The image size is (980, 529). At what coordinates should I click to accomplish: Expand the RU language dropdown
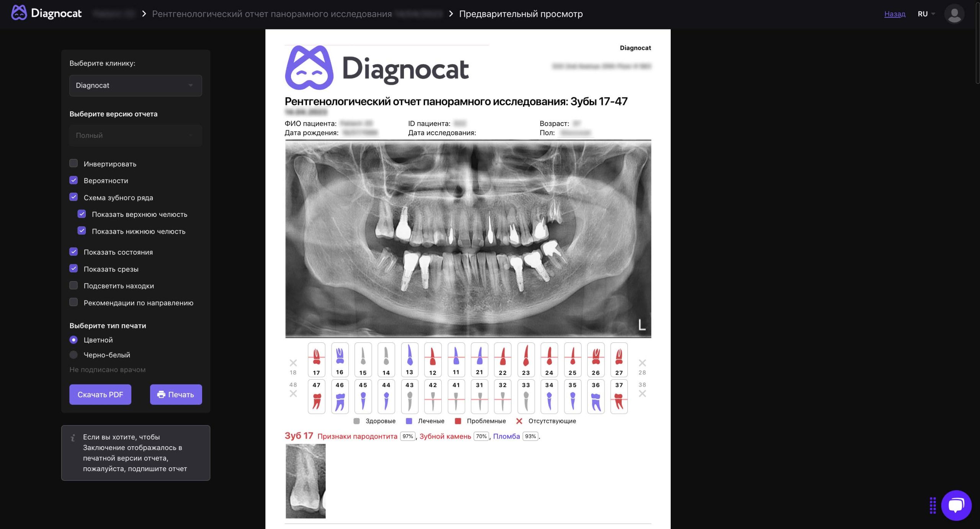(926, 14)
